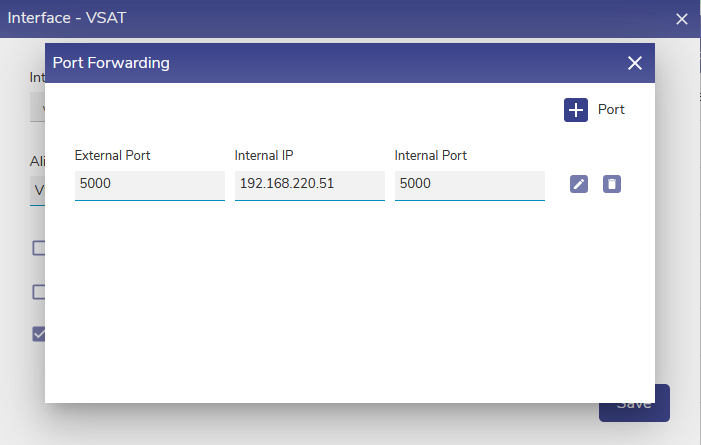This screenshot has width=701, height=445.
Task: Click the External Port label
Action: pos(112,156)
